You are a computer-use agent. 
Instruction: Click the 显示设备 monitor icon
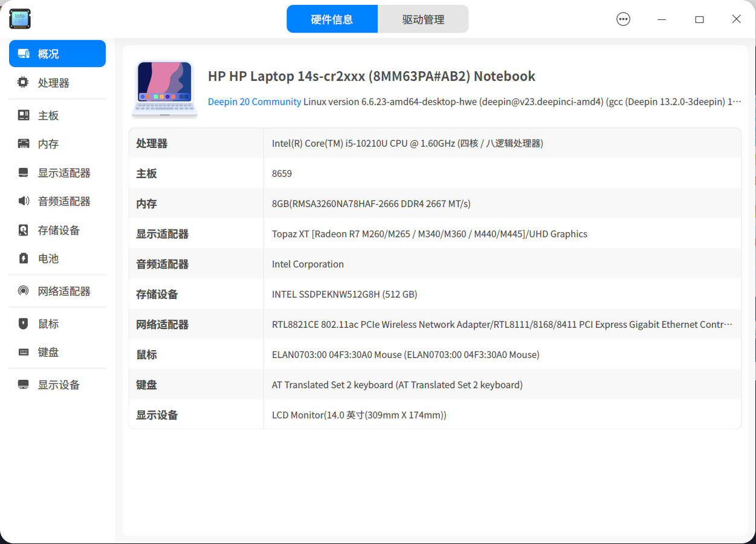(x=24, y=385)
